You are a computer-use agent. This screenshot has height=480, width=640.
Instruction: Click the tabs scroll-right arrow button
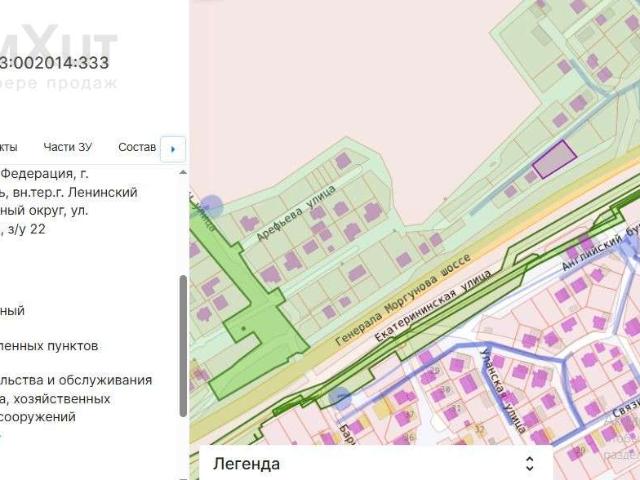pyautogui.click(x=173, y=149)
